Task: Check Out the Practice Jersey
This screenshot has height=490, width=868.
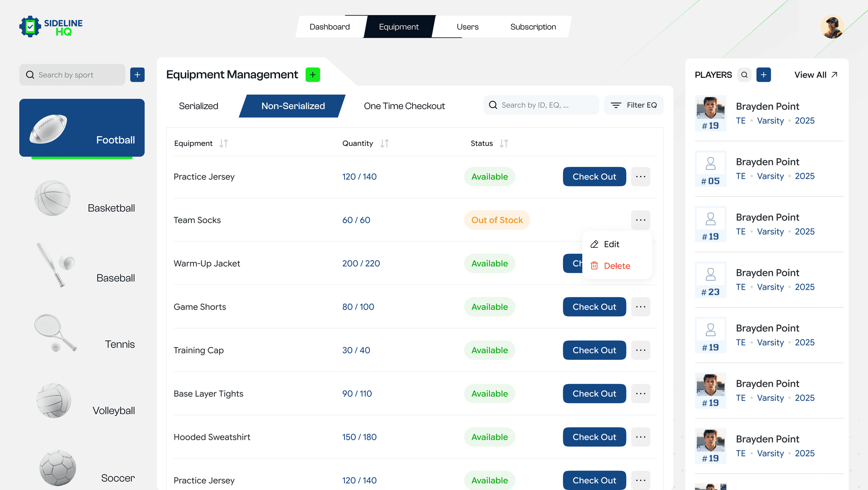Action: tap(594, 176)
